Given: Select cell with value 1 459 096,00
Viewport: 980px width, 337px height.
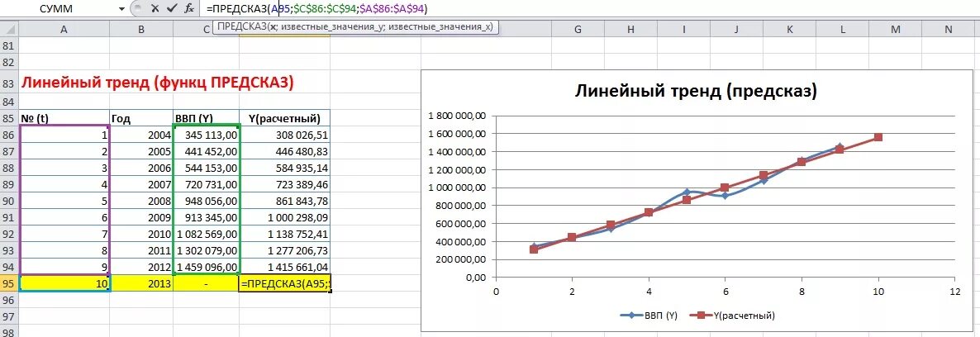Looking at the screenshot, I should [x=207, y=267].
